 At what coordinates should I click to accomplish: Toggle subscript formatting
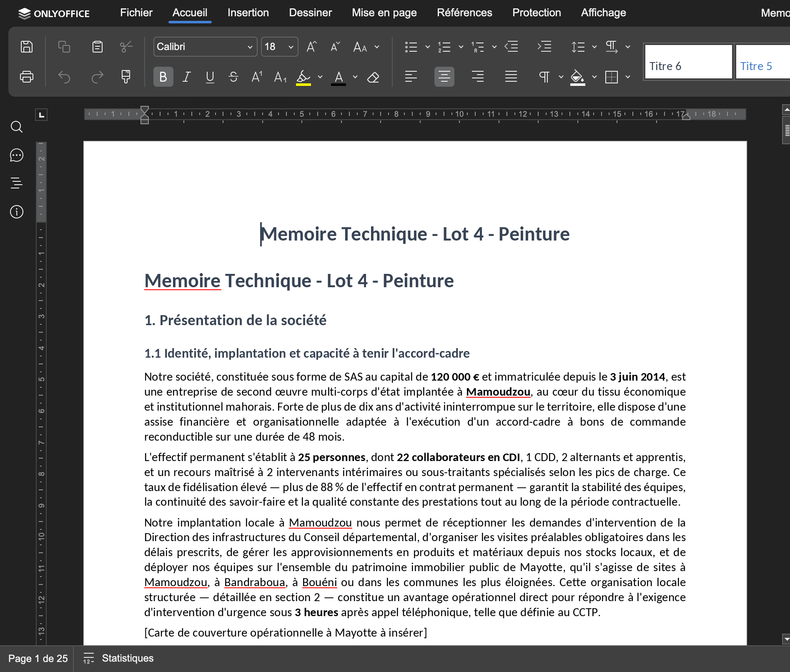pos(280,77)
